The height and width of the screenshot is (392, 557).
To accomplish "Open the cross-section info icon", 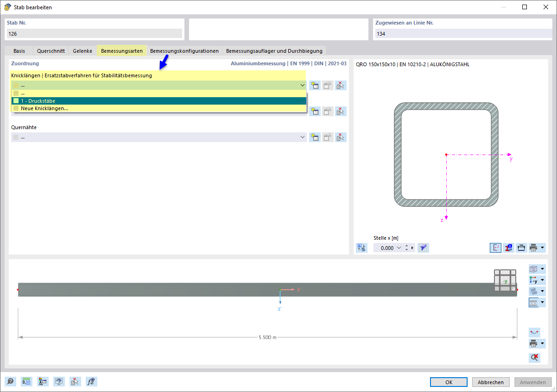I will [x=509, y=248].
